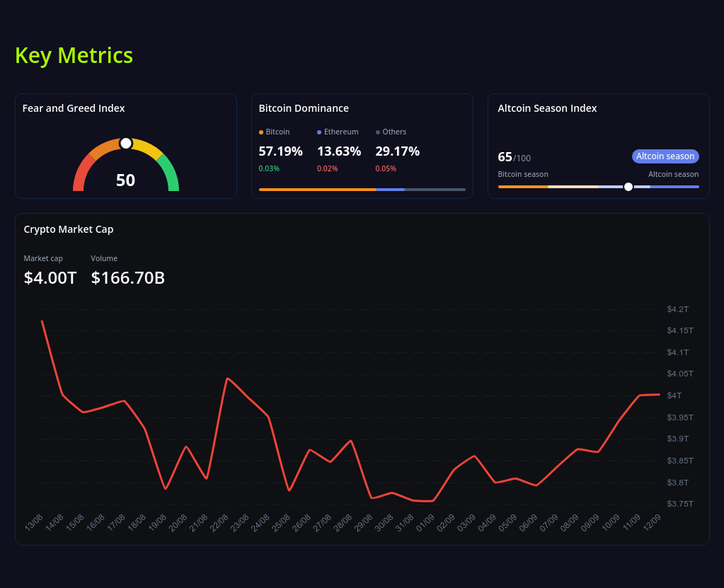Image resolution: width=724 pixels, height=588 pixels.
Task: Click the gray Others legend dot
Action: coord(378,132)
